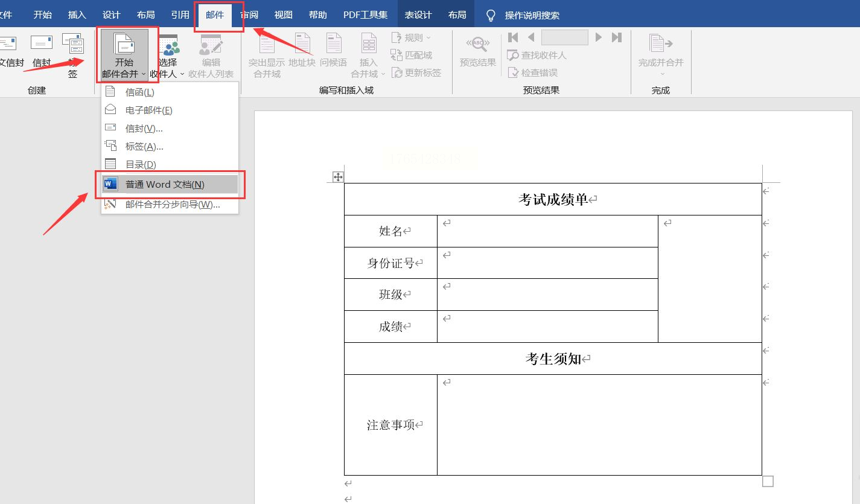Viewport: 860px width, 504px height.
Task: Click the table resize handle at bottom-right
Action: click(768, 481)
